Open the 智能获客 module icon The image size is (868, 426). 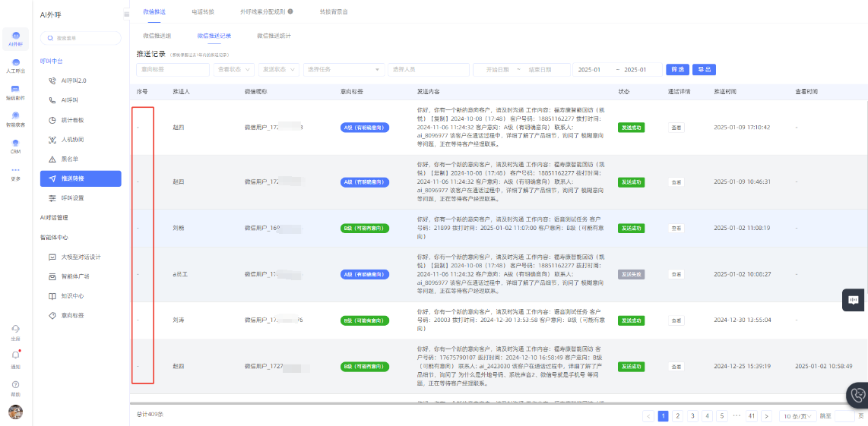[15, 118]
